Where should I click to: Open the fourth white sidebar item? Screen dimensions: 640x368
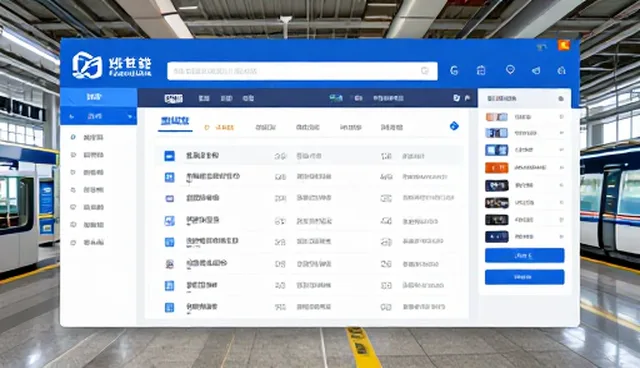[93, 190]
